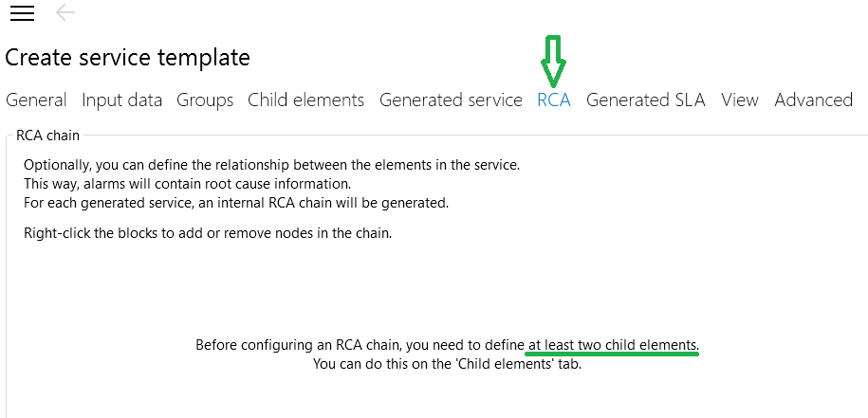Click the 'RCA chain' group label
The height and width of the screenshot is (418, 868).
(48, 136)
